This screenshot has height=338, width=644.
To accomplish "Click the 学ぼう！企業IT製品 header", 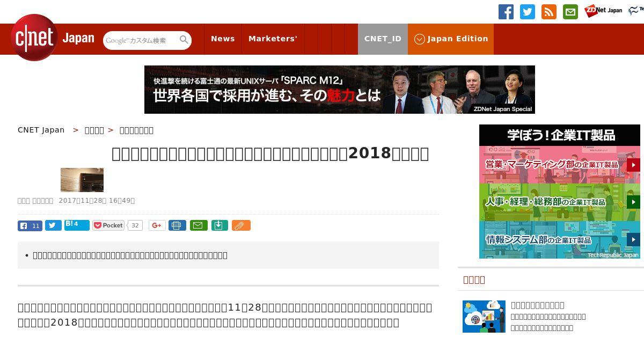I will tap(560, 135).
